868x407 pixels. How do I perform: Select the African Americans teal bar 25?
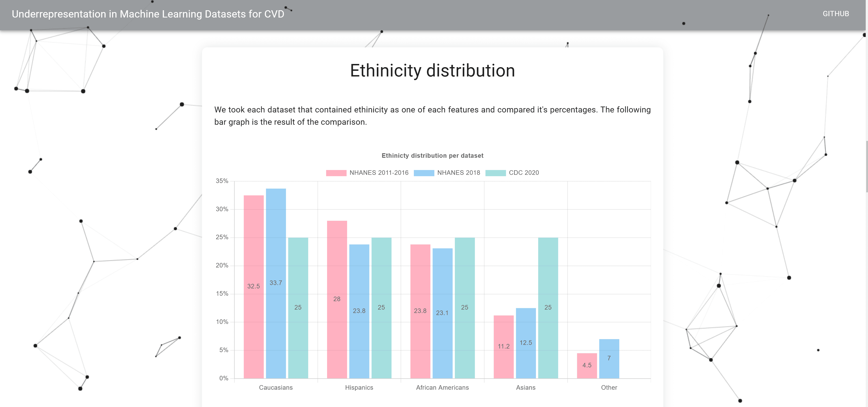click(465, 308)
